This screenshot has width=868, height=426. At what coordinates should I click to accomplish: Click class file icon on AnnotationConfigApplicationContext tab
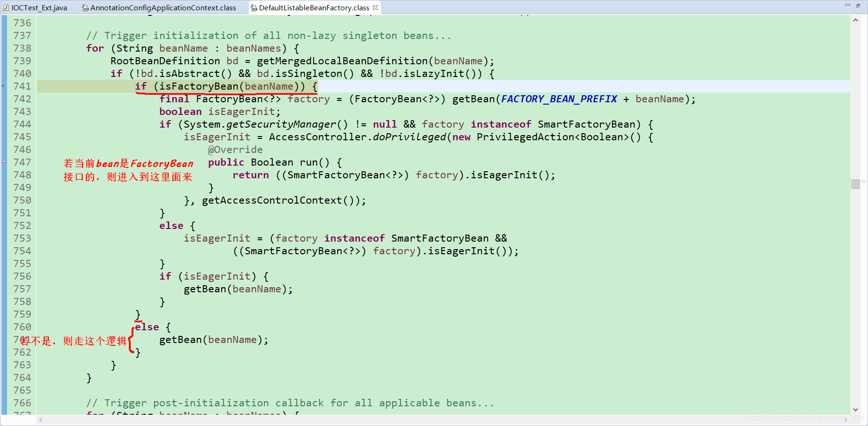tap(85, 8)
